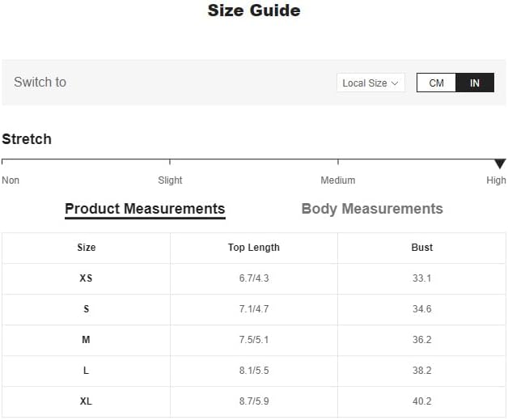This screenshot has width=508, height=420.
Task: Switch to the Body Measurements tab
Action: (372, 209)
